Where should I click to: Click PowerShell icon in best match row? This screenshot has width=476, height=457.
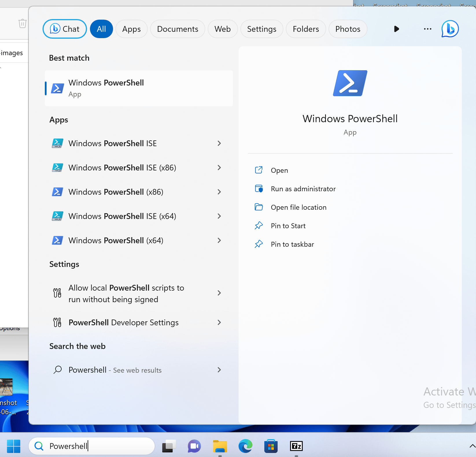[58, 88]
